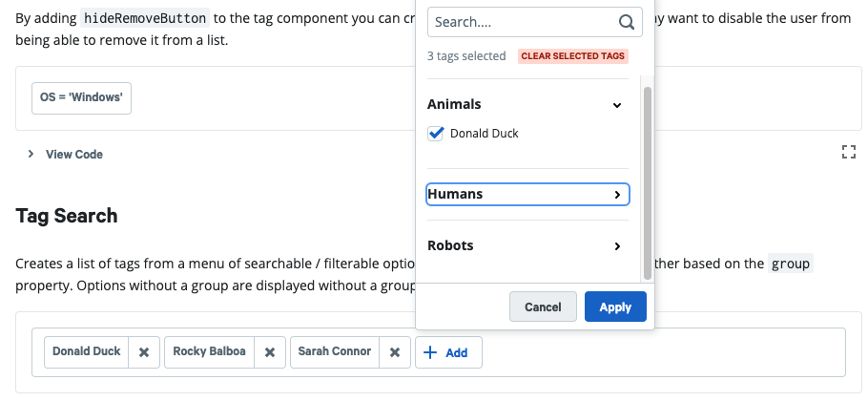868x402 pixels.
Task: Expand the Robots group arrow
Action: pyautogui.click(x=617, y=246)
